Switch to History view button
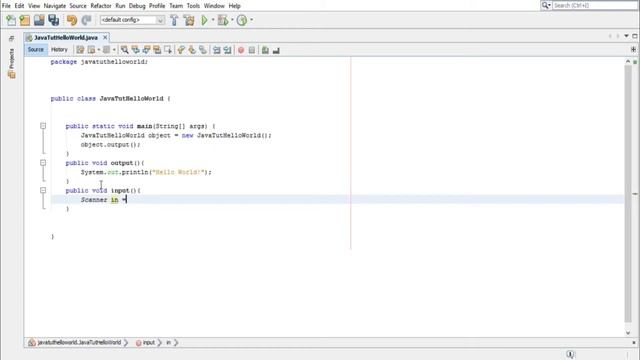 pos(59,49)
